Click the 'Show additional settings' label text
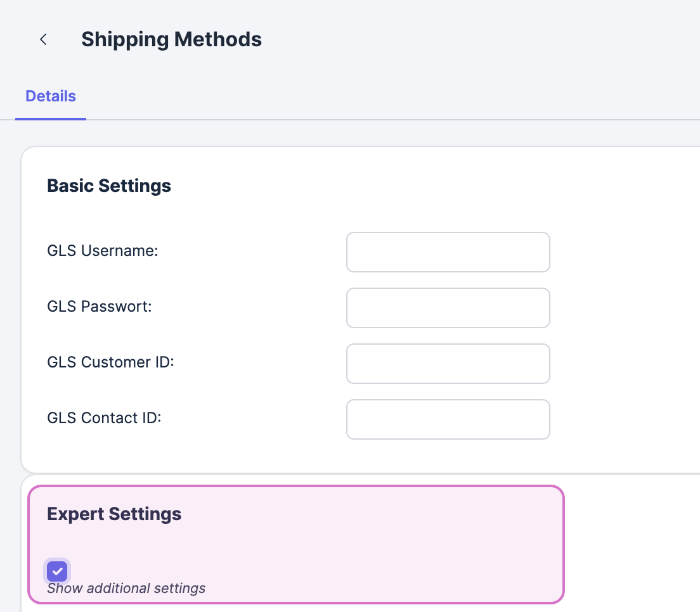700x612 pixels. coord(126,589)
